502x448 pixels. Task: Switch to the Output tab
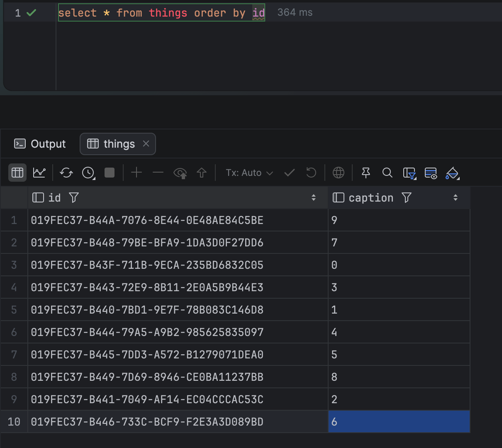click(x=40, y=144)
